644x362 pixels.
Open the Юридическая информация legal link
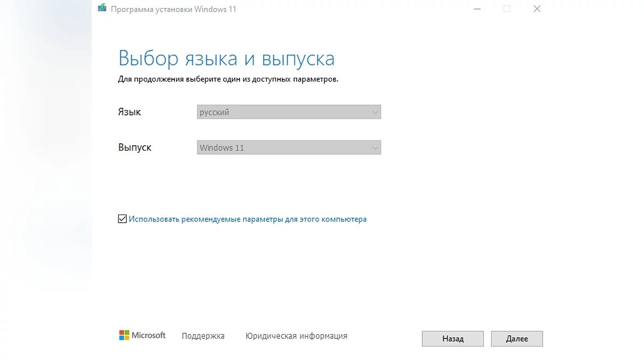(296, 336)
